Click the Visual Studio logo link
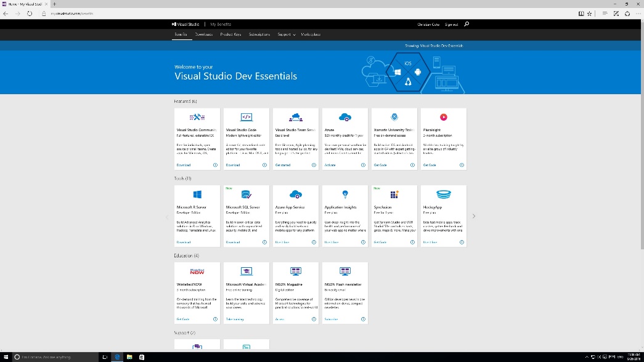Image resolution: width=644 pixels, height=362 pixels. [185, 24]
